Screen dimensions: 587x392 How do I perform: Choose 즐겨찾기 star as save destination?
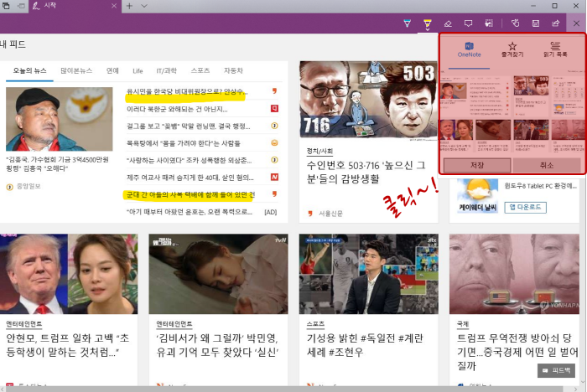512,49
